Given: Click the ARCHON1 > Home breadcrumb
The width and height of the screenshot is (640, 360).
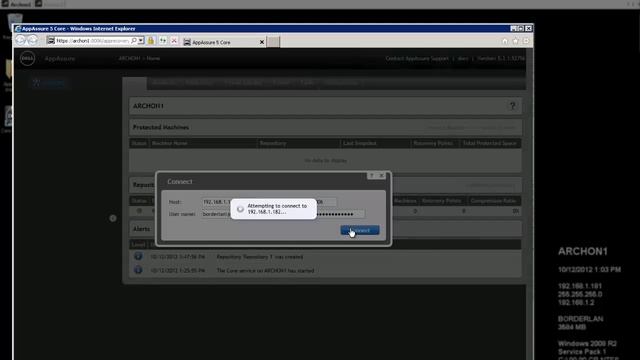Looking at the screenshot, I should click(x=139, y=58).
